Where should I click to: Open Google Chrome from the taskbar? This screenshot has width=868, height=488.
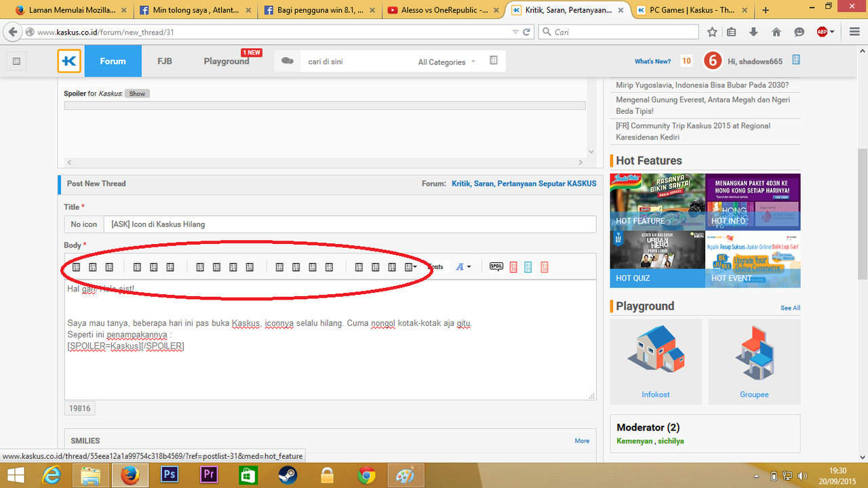pos(367,474)
